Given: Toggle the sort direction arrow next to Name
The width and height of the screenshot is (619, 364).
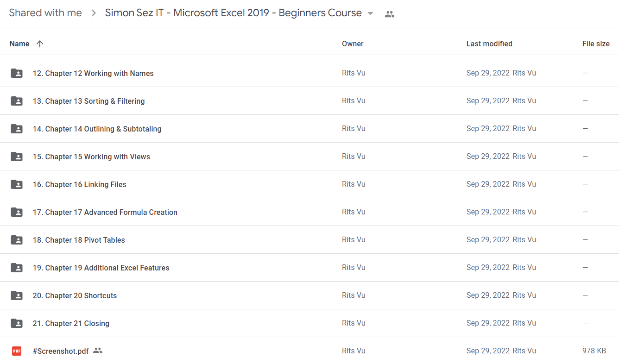Looking at the screenshot, I should point(40,44).
